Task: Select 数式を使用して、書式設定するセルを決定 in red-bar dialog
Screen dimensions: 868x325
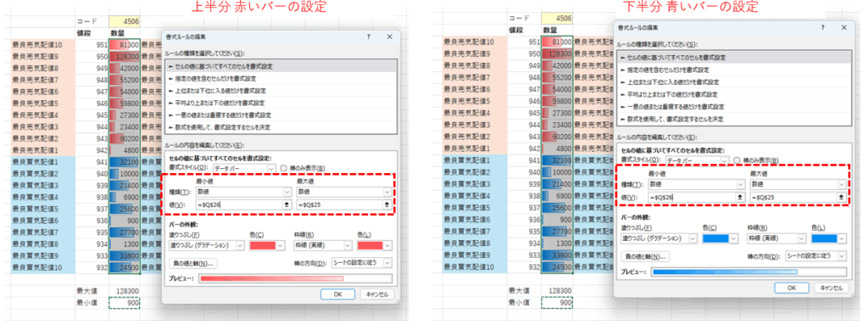Action: [281, 127]
